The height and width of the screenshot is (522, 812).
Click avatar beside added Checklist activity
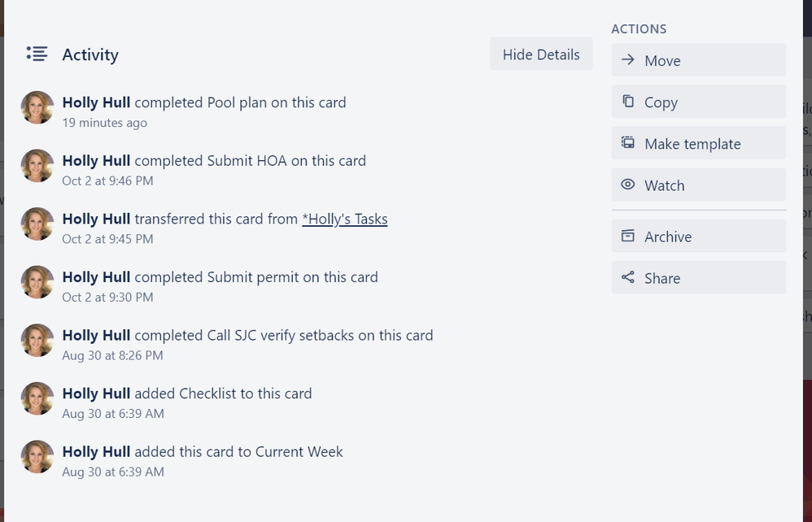coord(37,398)
